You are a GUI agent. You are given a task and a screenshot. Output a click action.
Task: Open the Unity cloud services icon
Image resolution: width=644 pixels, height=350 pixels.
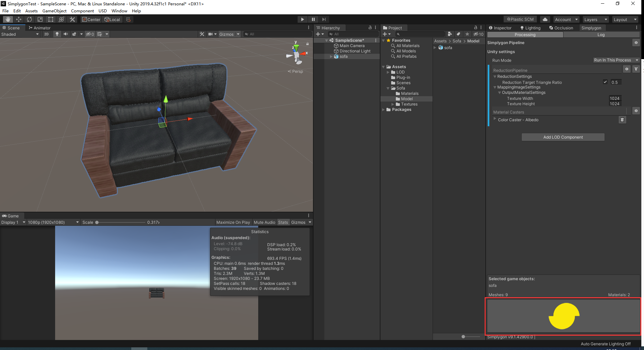tap(545, 19)
